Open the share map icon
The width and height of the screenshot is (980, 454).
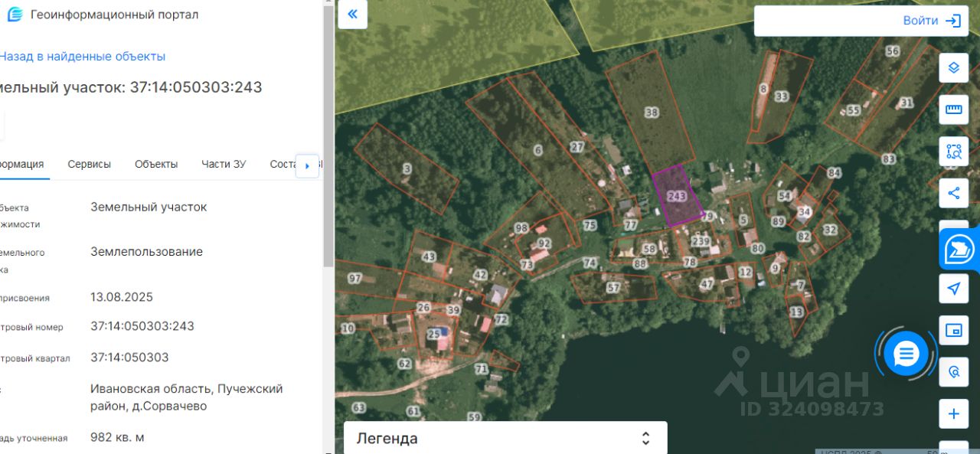tap(954, 193)
